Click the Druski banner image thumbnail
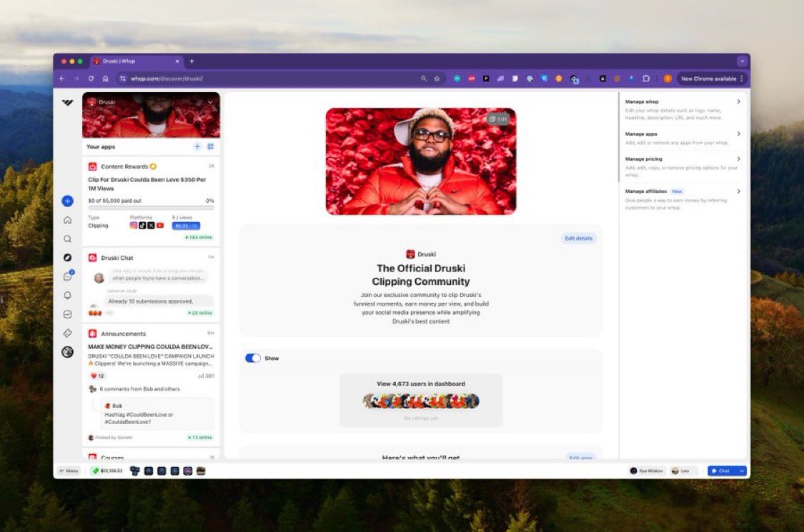The width and height of the screenshot is (804, 532). [152, 115]
